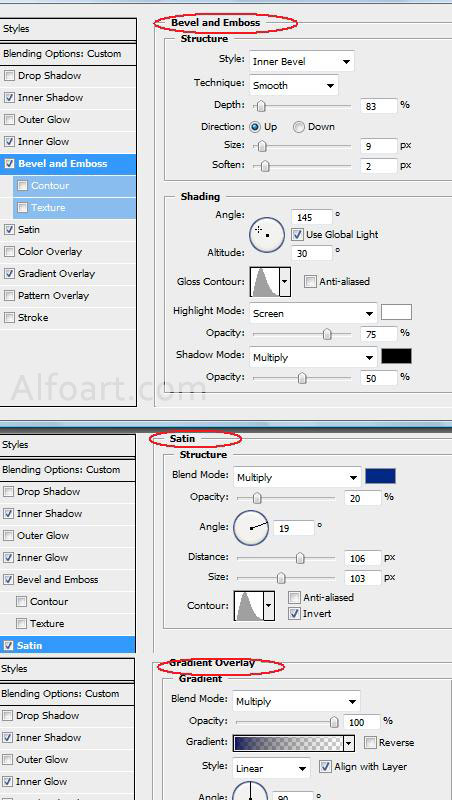
Task: Select the Down direction radio button
Action: 298,127
